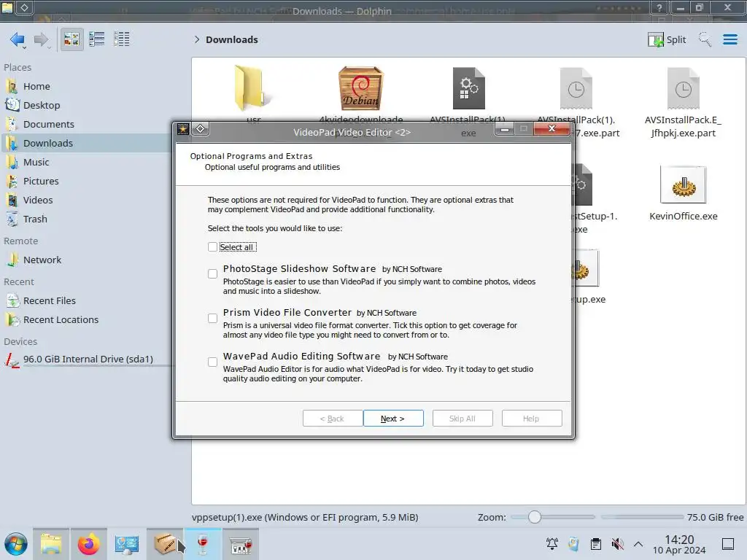Click VideoPad dialog's diamond titlebar icon
Screen dimensions: 747x560
(x=201, y=128)
